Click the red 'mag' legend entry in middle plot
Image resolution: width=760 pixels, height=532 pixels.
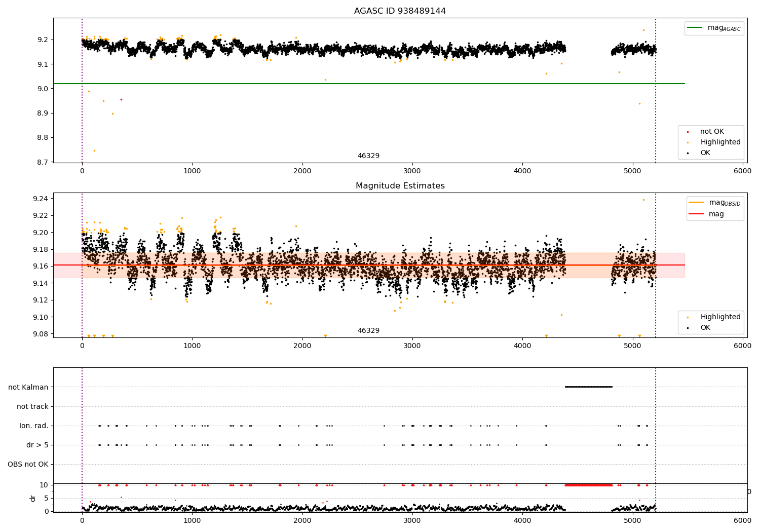[706, 214]
